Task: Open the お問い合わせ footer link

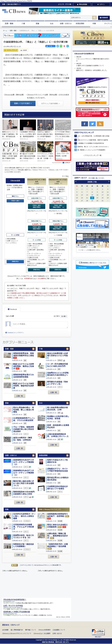Action: [57, 633]
